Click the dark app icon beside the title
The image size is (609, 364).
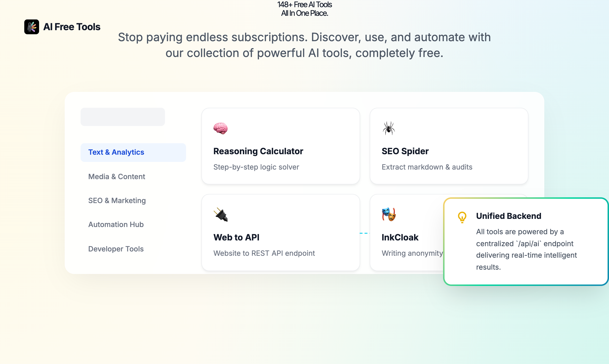31,27
